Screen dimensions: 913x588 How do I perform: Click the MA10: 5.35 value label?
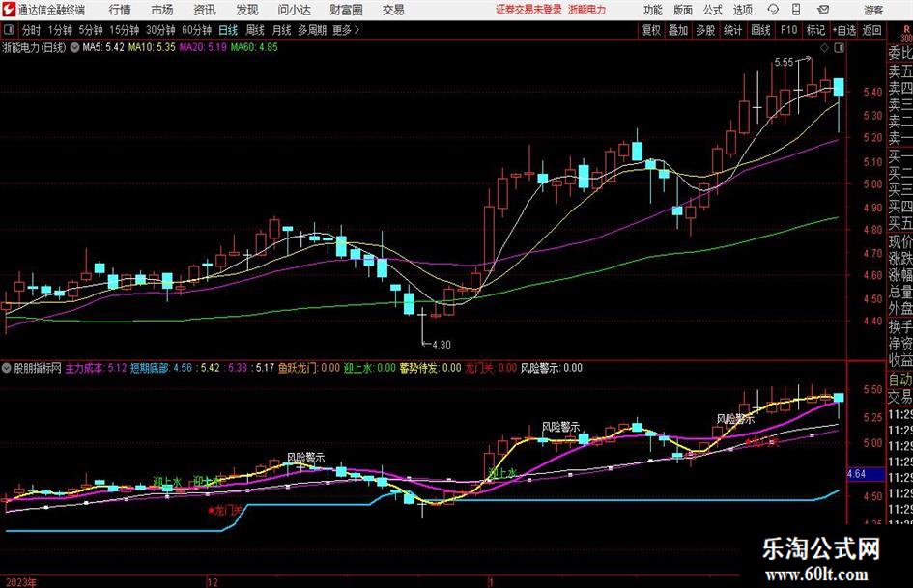(x=152, y=47)
